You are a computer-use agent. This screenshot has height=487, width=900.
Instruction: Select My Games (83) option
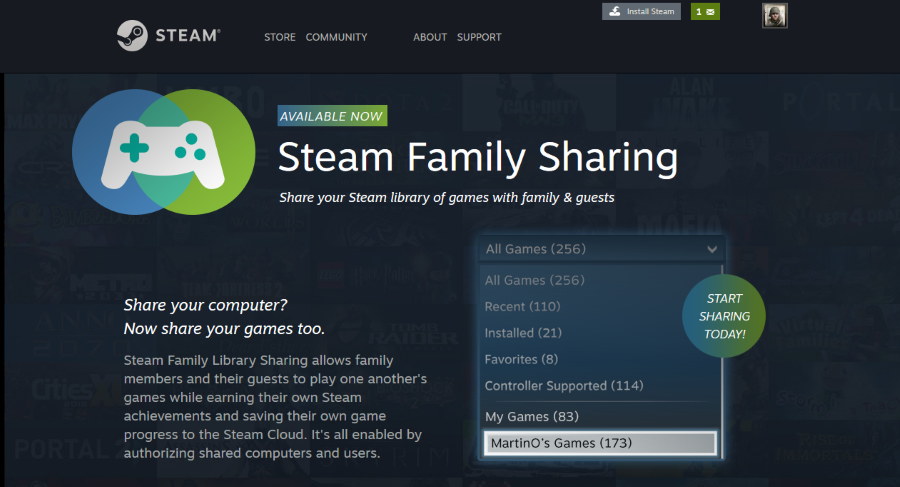click(x=532, y=417)
